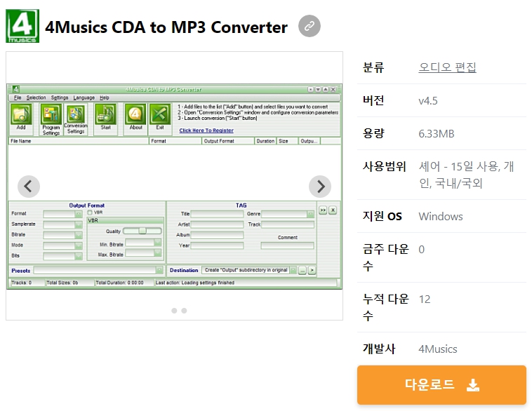Click 'Click Here To Register' link in the preview
Screen dimensions: 532x411
pos(206,130)
